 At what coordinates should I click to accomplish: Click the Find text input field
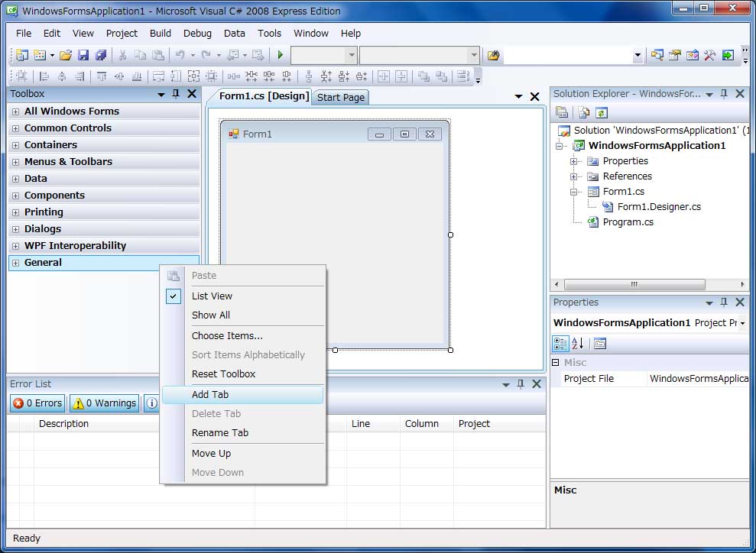[568, 55]
